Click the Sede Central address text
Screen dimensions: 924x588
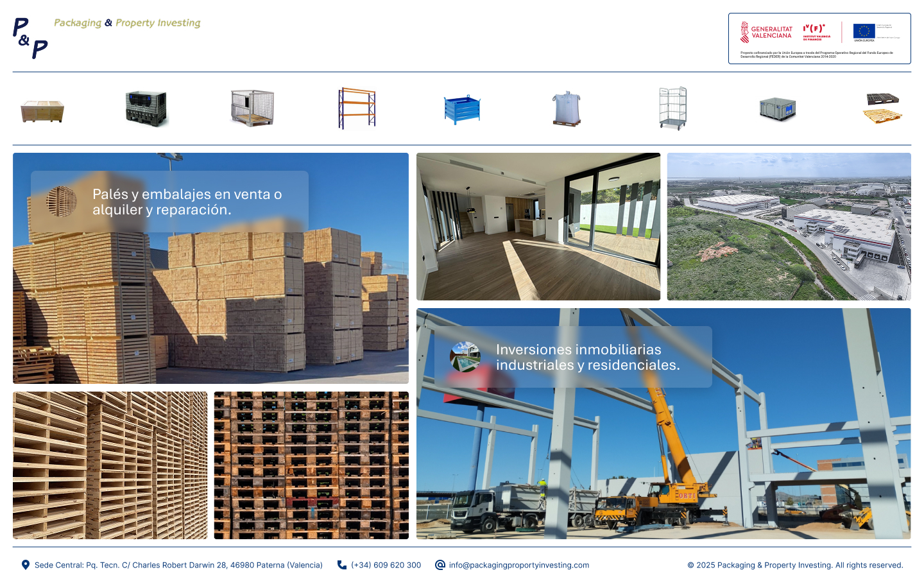178,566
